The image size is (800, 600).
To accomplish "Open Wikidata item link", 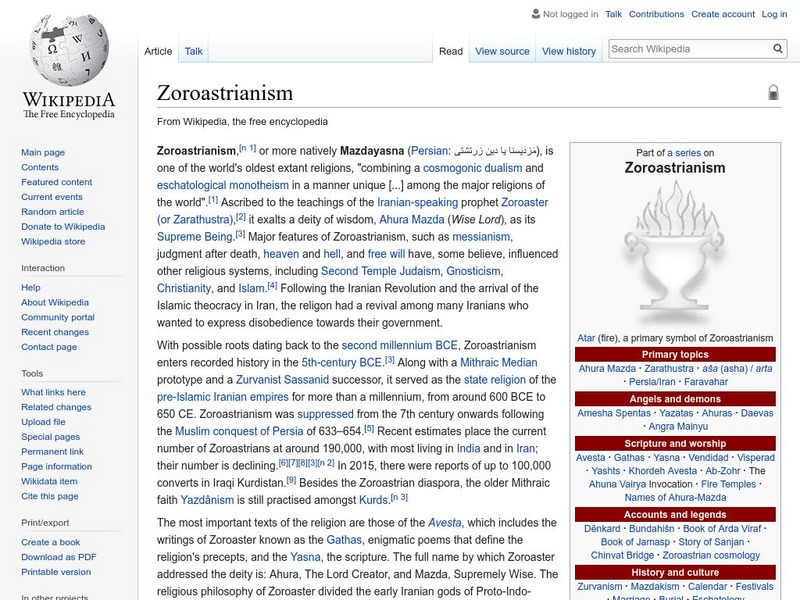I will point(49,481).
